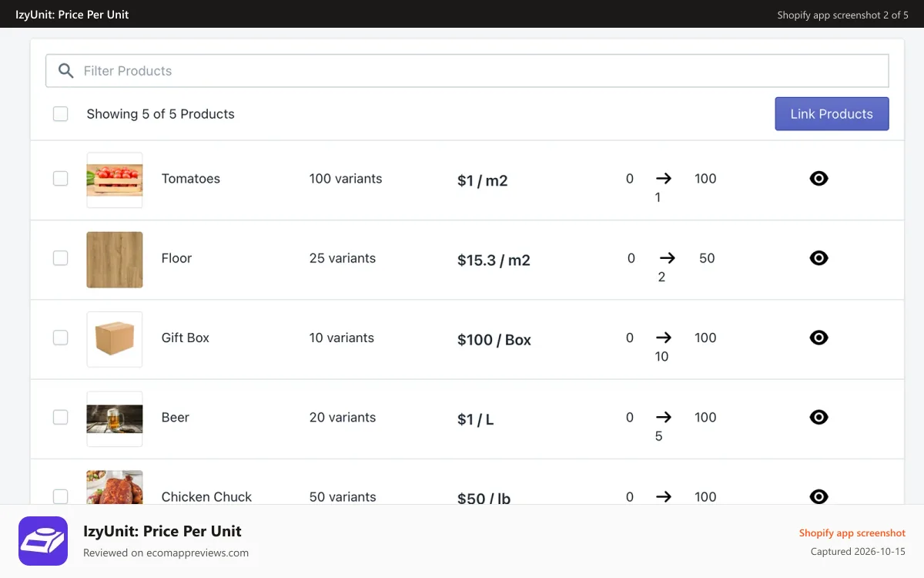Click the 25 variants text
The height and width of the screenshot is (578, 924).
click(343, 258)
